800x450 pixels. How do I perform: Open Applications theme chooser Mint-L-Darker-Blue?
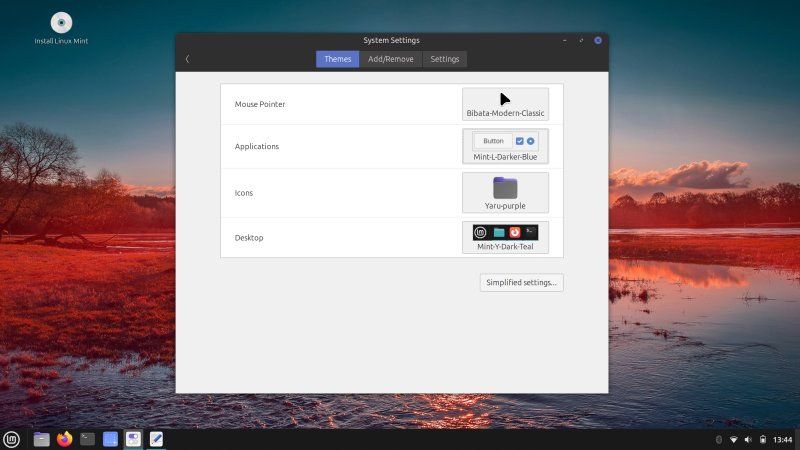tap(505, 146)
